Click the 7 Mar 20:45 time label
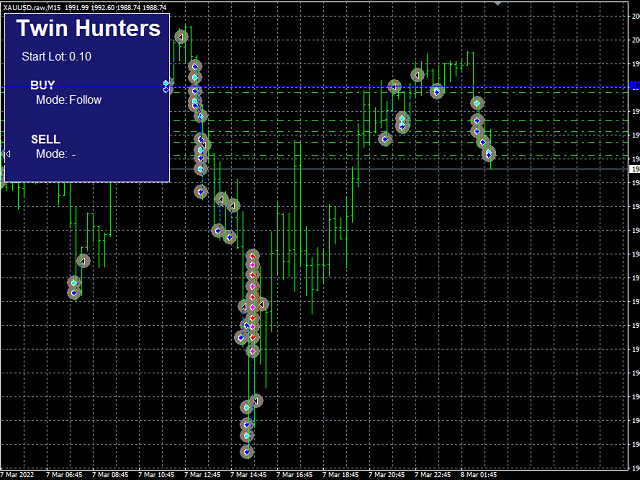 [x=387, y=475]
